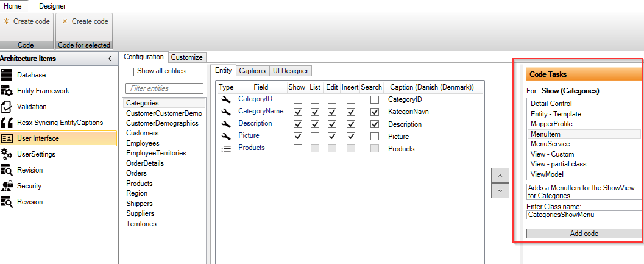This screenshot has height=264, width=644.
Task: Click Create code in Code group
Action: tap(27, 21)
